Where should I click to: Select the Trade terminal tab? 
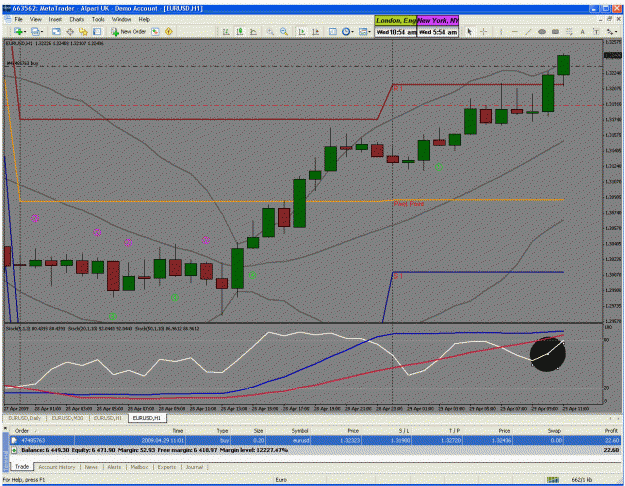tap(22, 466)
